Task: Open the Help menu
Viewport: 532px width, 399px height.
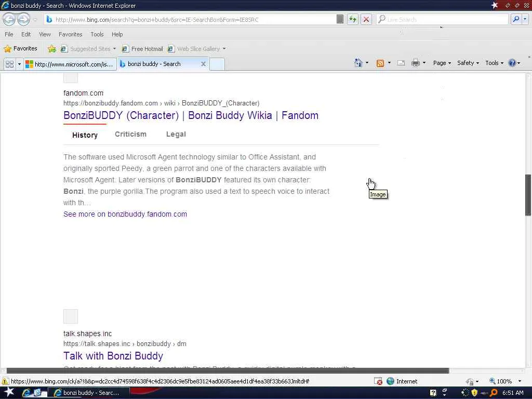Action: [x=117, y=34]
